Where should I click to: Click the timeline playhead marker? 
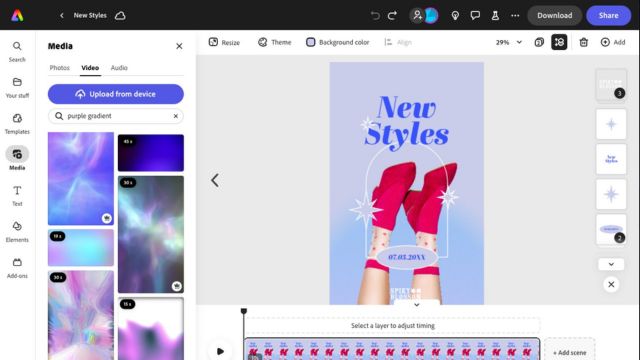(x=244, y=311)
